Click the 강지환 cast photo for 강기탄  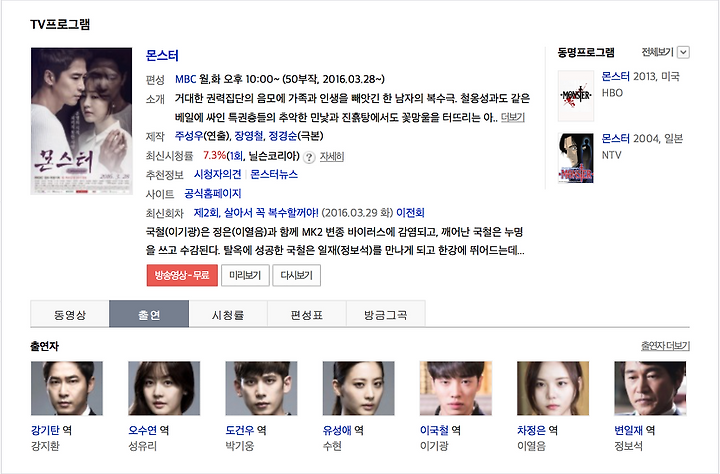(x=67, y=389)
